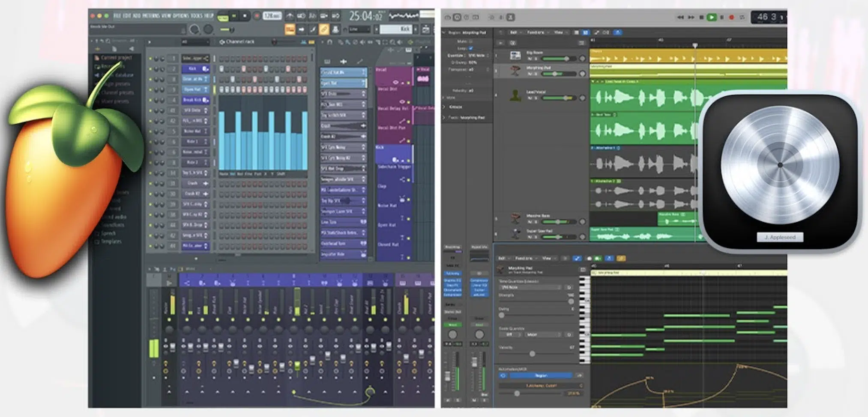Click the Rewind icon in Logic transport
The image size is (868, 417).
pyautogui.click(x=680, y=18)
